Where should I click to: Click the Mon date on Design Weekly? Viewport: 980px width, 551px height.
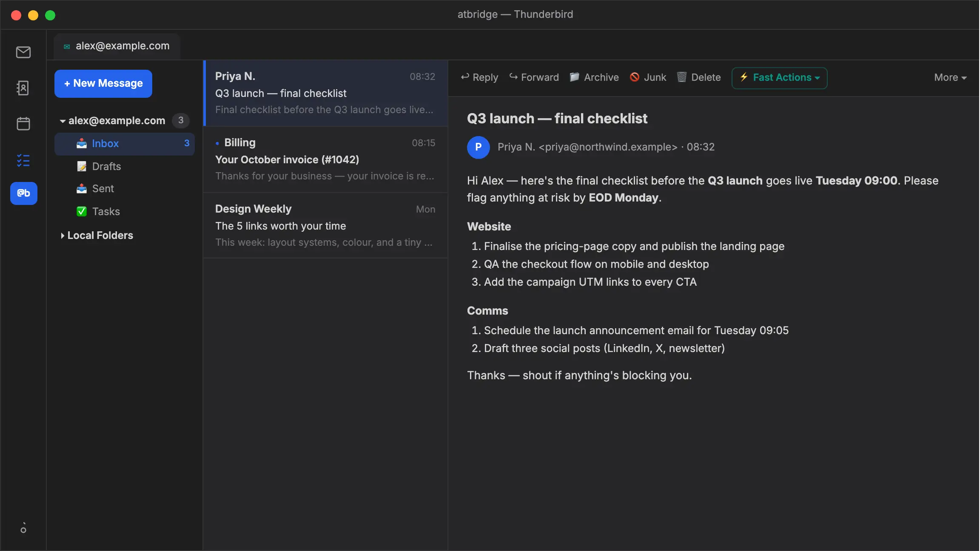point(425,210)
